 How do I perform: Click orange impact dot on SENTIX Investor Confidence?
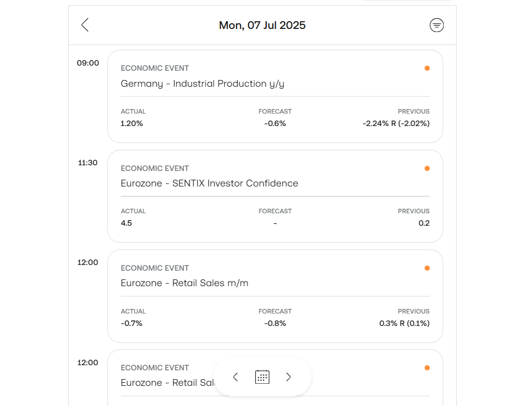[427, 168]
